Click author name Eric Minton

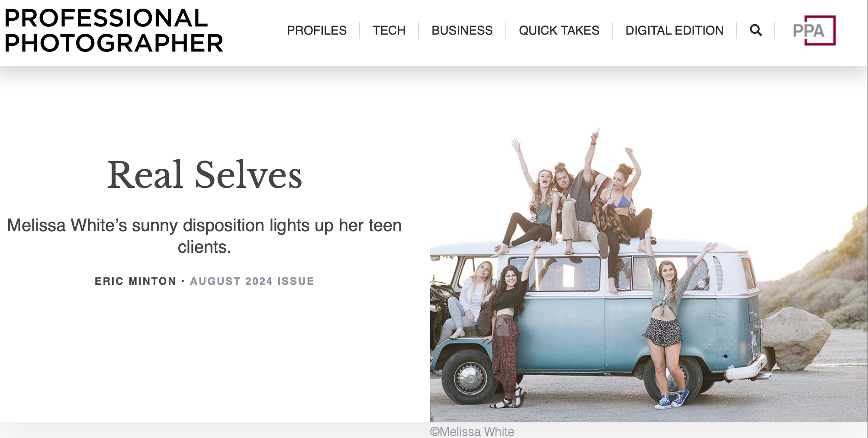click(x=135, y=281)
